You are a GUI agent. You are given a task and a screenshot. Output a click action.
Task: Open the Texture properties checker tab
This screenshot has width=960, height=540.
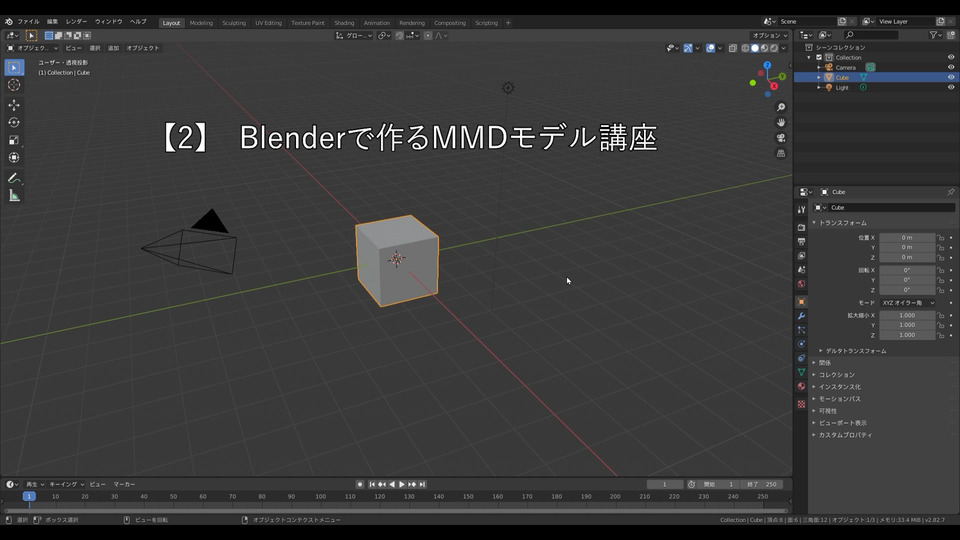click(801, 404)
